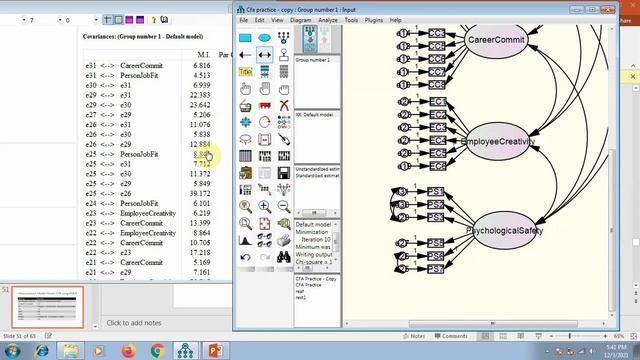Open the Analysis properties tool
Viewport: 640px width, 360px height.
coord(264,156)
